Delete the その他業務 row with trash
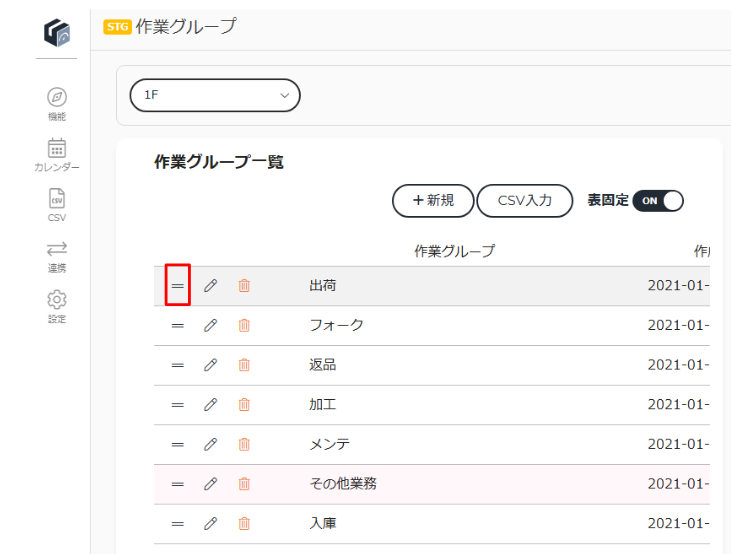735x554 pixels. [244, 484]
